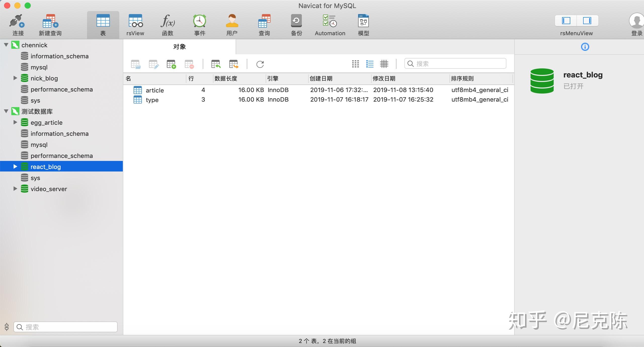Select the 函数 toolbar icon

(167, 24)
